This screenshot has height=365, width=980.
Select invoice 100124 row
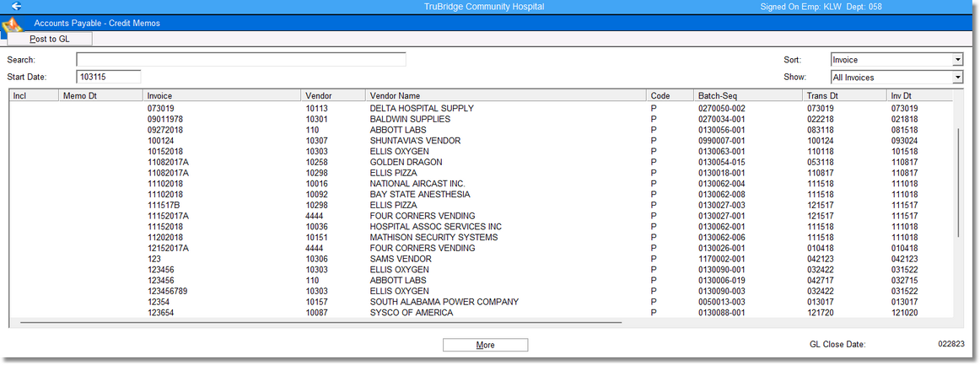click(x=482, y=141)
